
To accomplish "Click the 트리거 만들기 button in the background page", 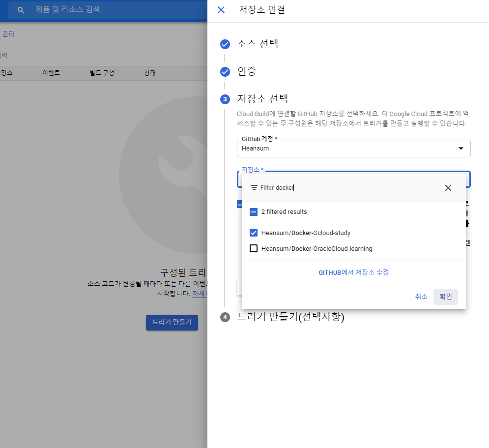I will click(172, 322).
